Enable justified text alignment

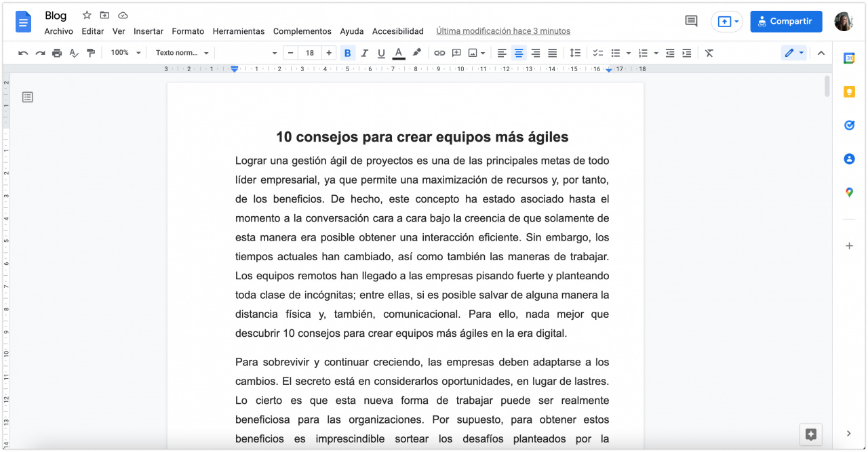point(553,53)
